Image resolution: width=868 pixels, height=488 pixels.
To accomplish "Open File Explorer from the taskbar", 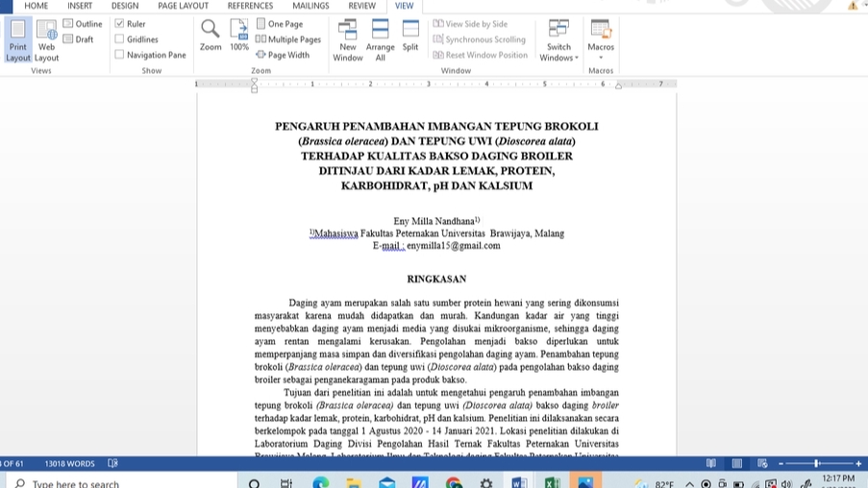I will point(353,483).
